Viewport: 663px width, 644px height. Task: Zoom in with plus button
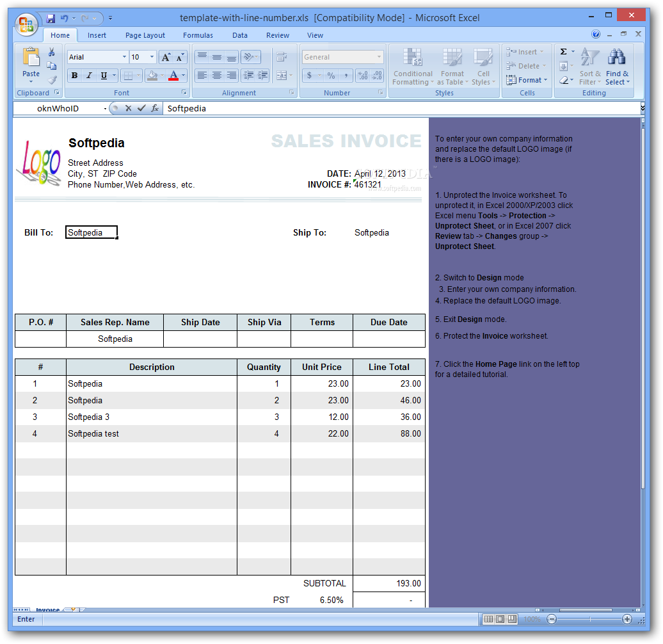[627, 620]
